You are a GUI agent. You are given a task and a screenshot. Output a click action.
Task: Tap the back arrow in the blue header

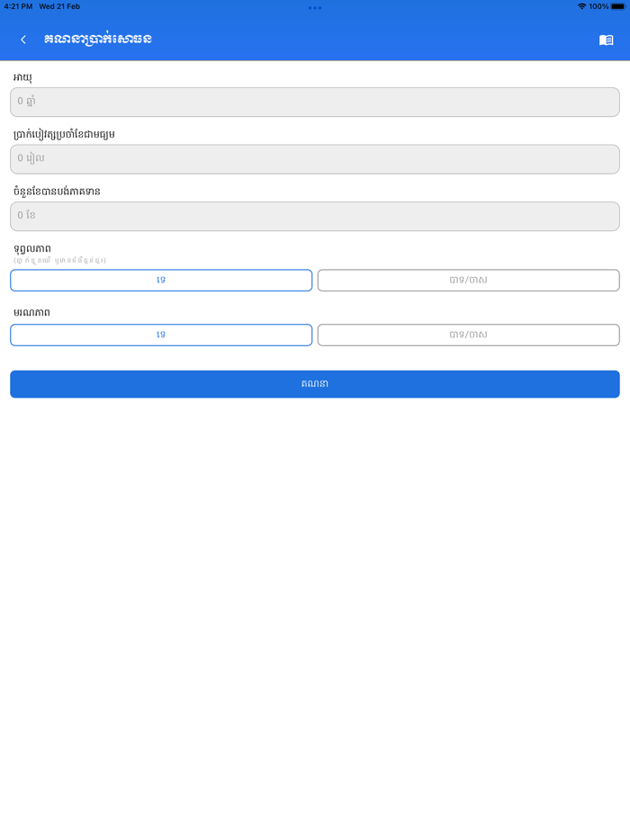pyautogui.click(x=22, y=39)
